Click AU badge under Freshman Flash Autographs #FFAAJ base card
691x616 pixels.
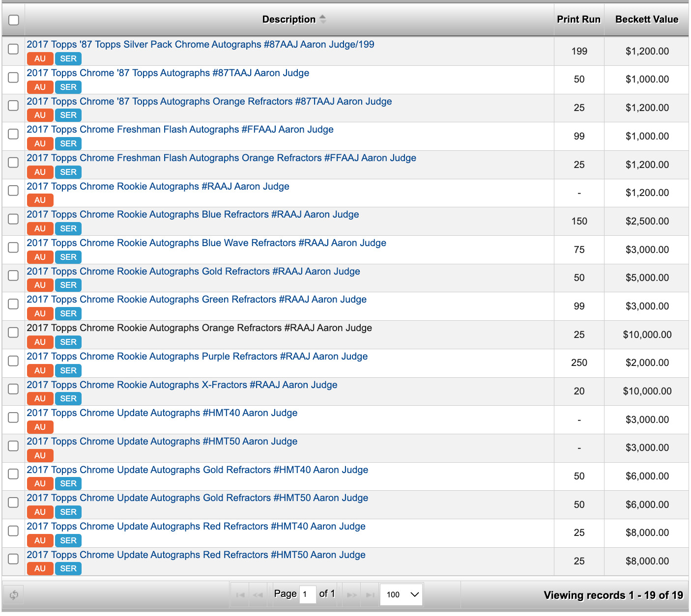tap(40, 144)
